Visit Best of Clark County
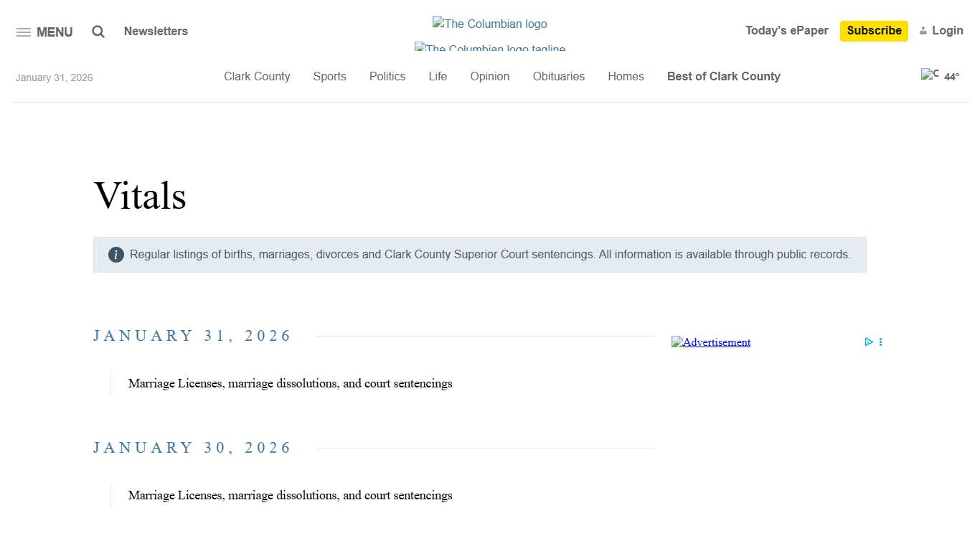Viewport: 980px width, 551px height. pos(723,77)
